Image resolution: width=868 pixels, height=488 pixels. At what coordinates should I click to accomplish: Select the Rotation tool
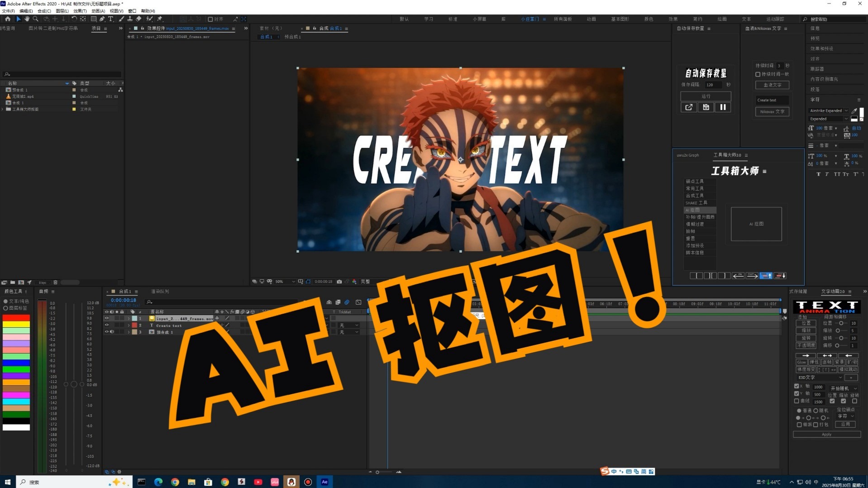point(74,19)
